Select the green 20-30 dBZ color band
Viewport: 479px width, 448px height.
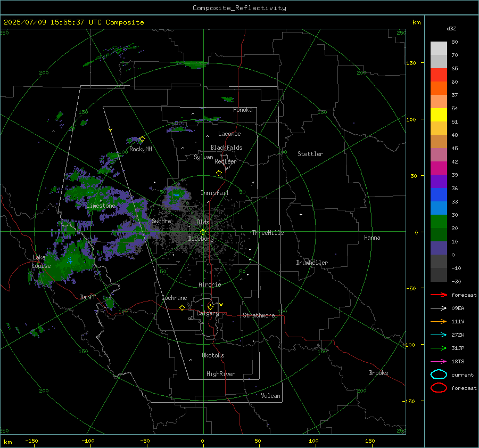point(439,222)
